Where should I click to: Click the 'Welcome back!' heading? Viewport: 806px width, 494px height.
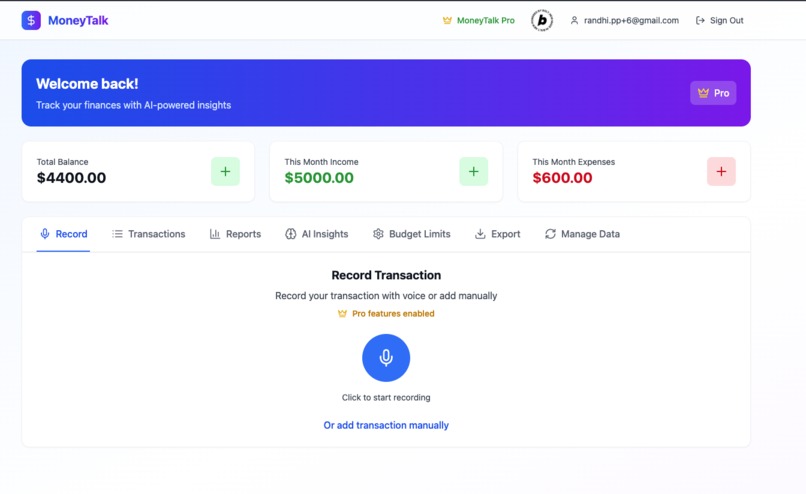pos(87,84)
